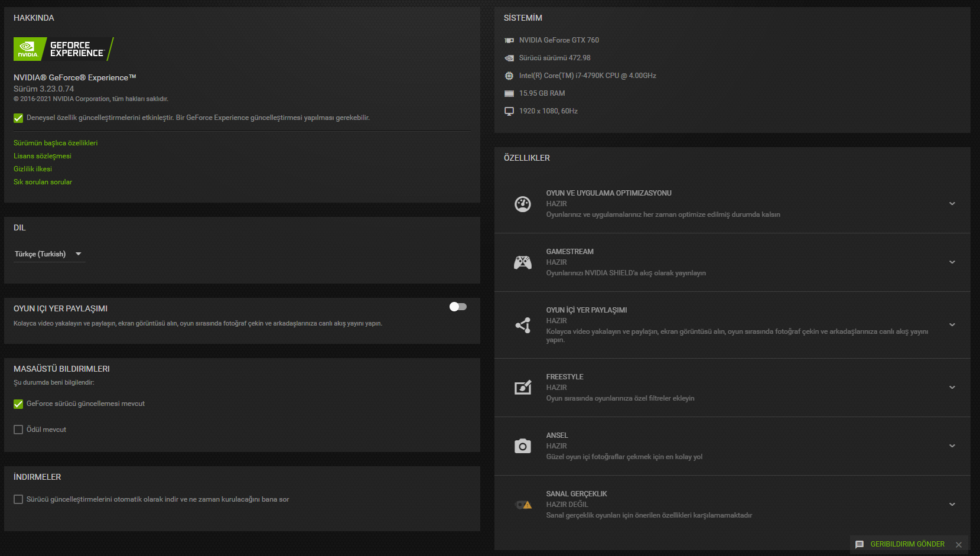Dismiss the Geribildirim Gönder feedback bar
The height and width of the screenshot is (556, 980).
[959, 545]
